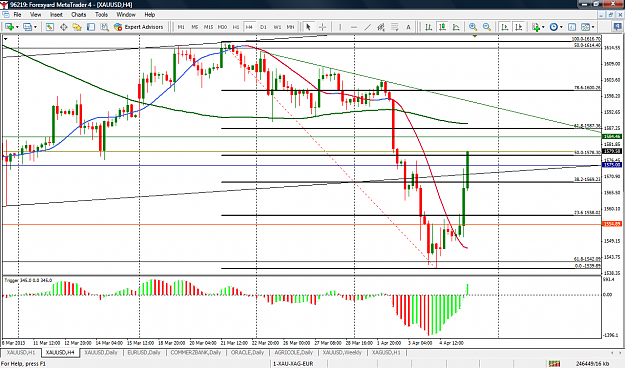Image resolution: width=625 pixels, height=368 pixels.
Task: Toggle chart auto scroll icon
Action: coord(505,27)
